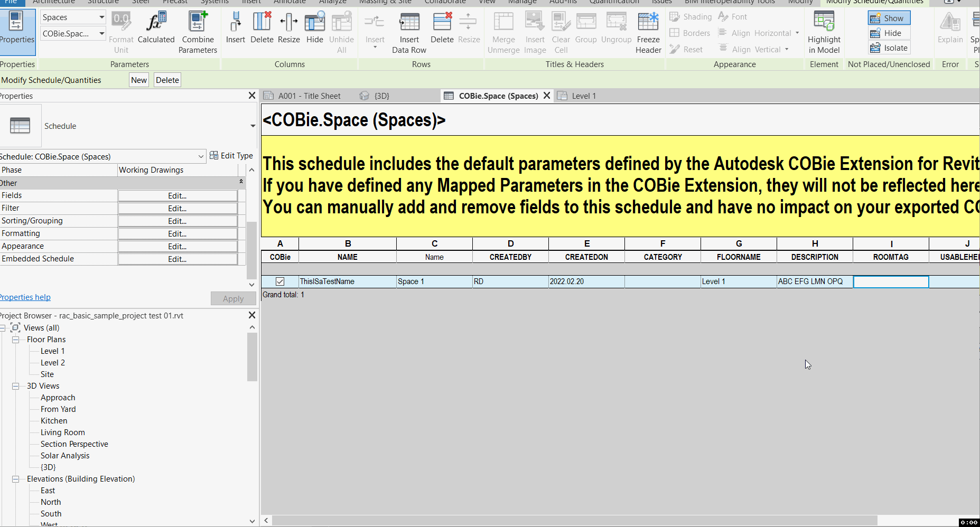Toggle Borders in the Appearance panel
Viewport: 980px width, 527px height.
click(689, 33)
